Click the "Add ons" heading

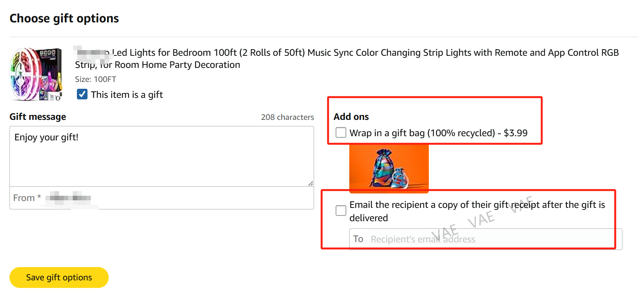tap(351, 117)
